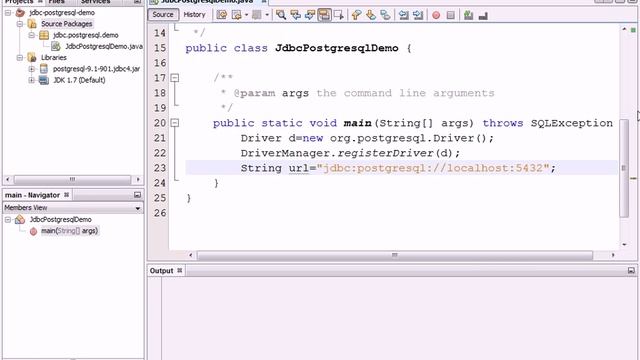Click the navigate Back toolbar icon
This screenshot has height=360, width=640.
[x=236, y=15]
